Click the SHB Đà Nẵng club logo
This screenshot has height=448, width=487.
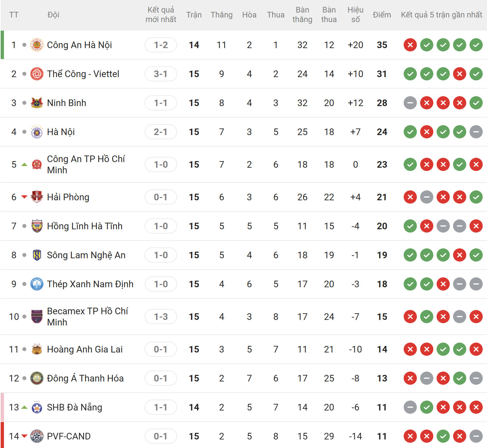click(37, 407)
